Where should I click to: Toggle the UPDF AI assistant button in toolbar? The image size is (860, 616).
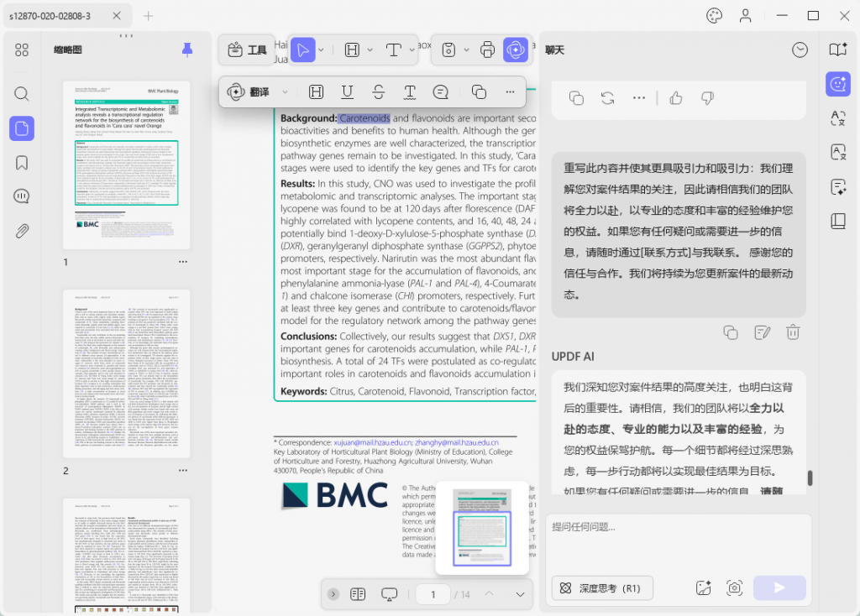point(516,50)
